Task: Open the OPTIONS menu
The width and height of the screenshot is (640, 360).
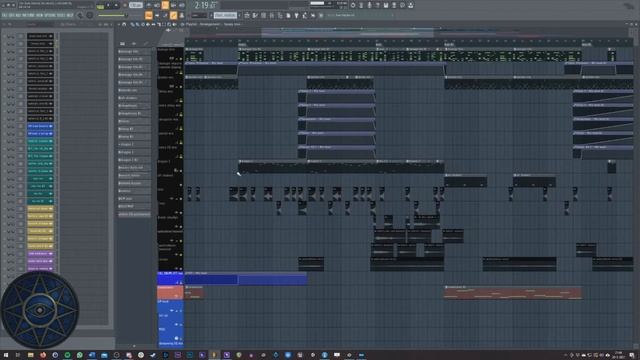Action: point(50,15)
